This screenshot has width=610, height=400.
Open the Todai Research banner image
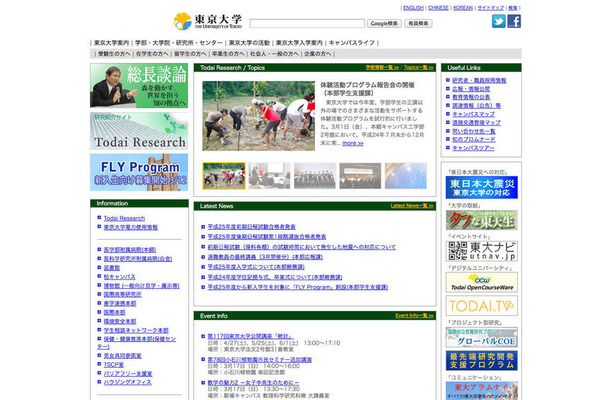pos(139,131)
